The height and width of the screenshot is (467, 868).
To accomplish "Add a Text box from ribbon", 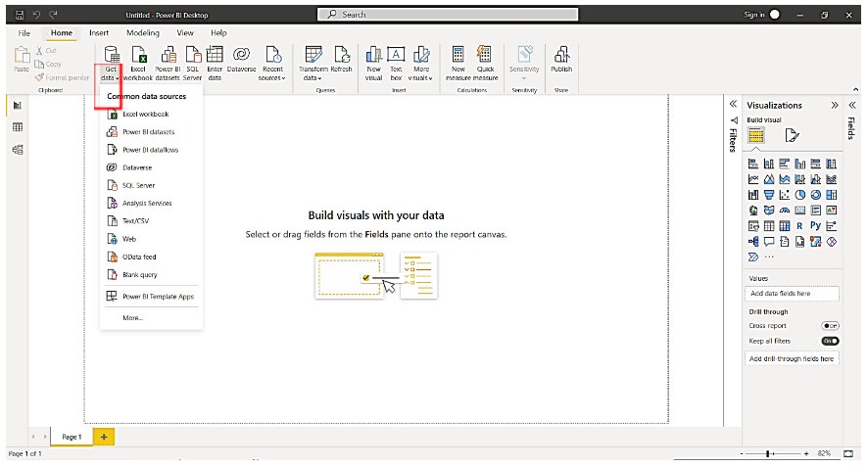I will click(397, 56).
